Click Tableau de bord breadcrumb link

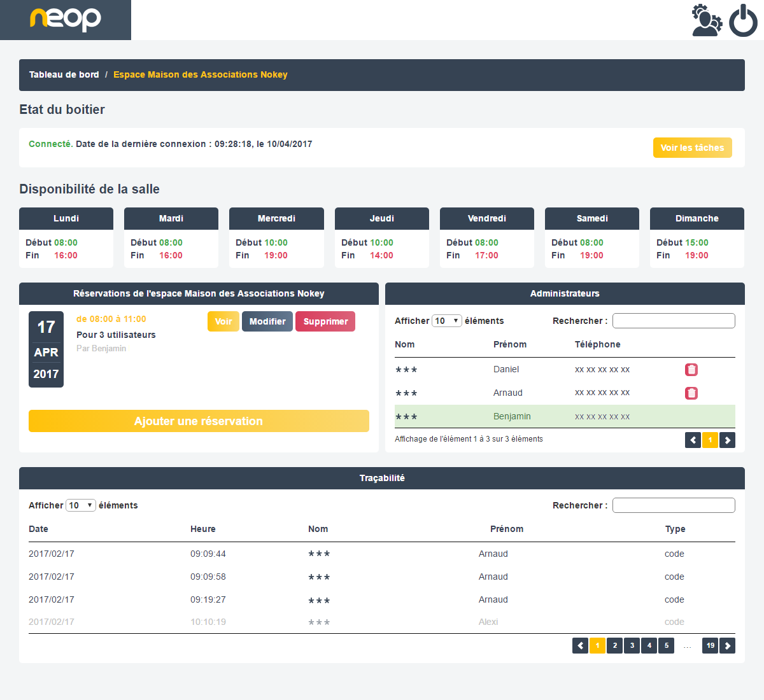[64, 74]
